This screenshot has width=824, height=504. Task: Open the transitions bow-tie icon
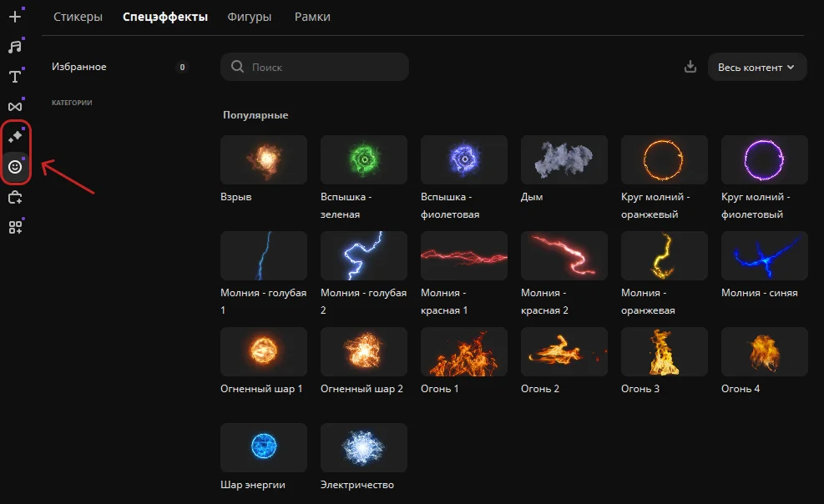(15, 107)
